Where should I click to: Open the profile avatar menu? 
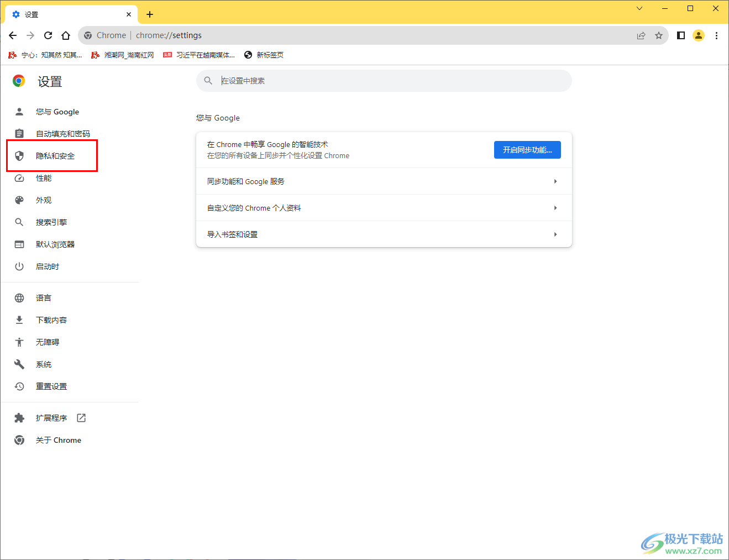(699, 35)
